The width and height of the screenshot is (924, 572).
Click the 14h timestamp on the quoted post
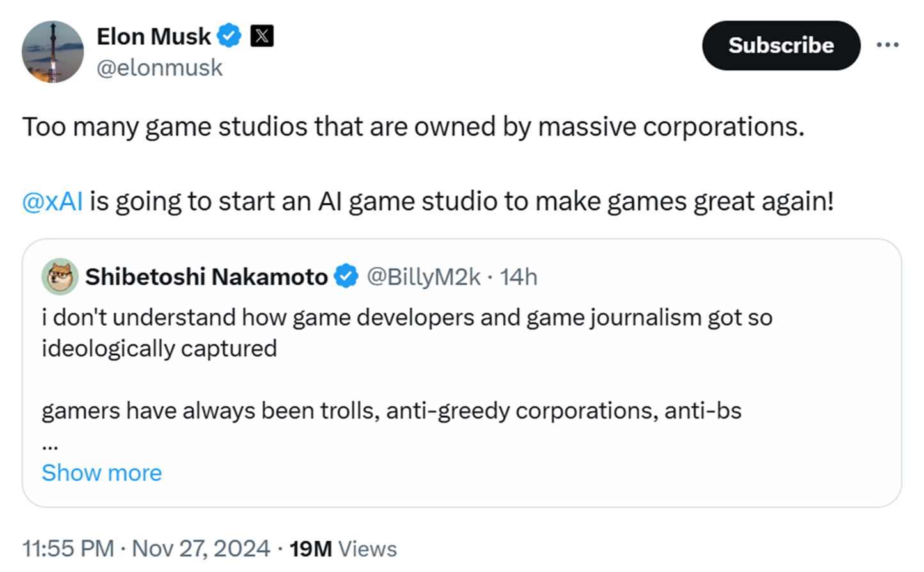click(519, 277)
